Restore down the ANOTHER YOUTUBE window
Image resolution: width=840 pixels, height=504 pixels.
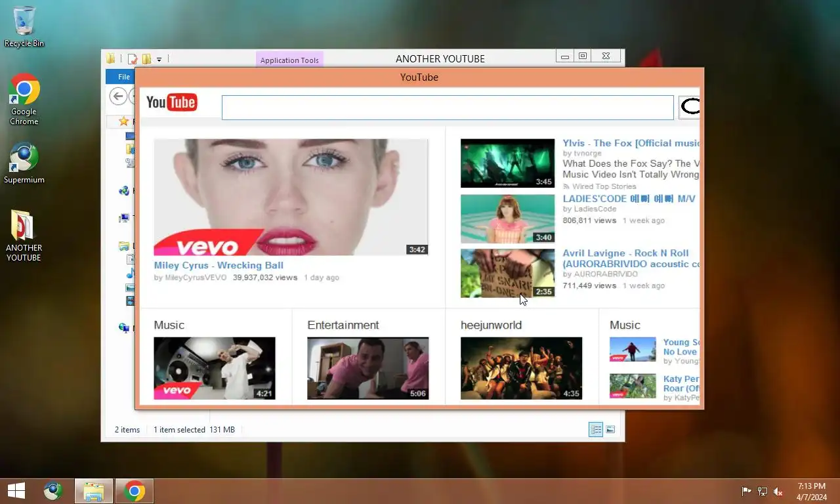[582, 56]
